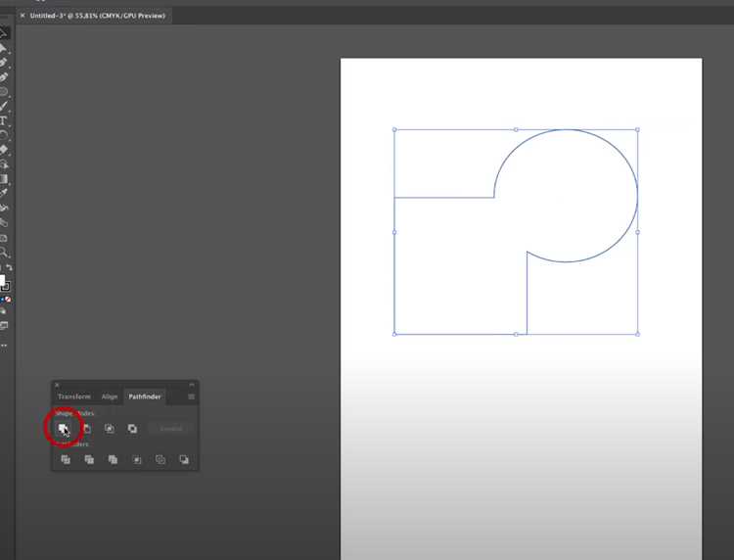Click the Trim pathfinder icon
This screenshot has height=560, width=734.
coord(89,459)
